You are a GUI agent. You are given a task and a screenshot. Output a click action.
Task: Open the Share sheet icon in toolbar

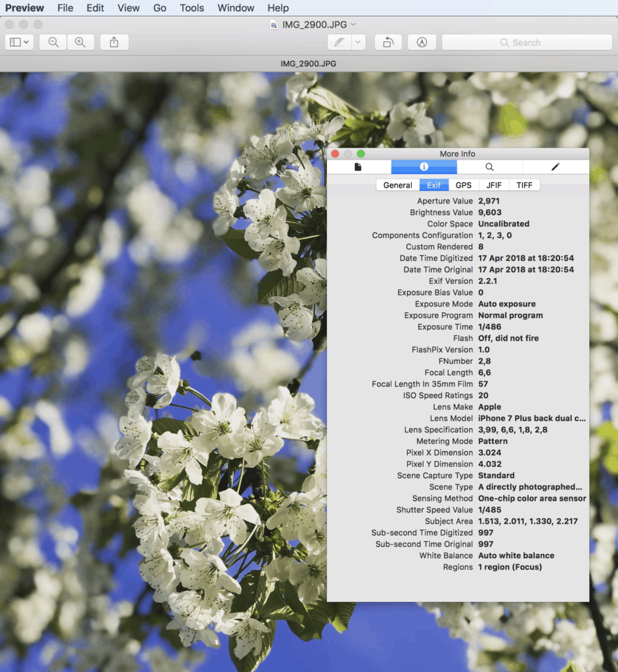[x=114, y=42]
